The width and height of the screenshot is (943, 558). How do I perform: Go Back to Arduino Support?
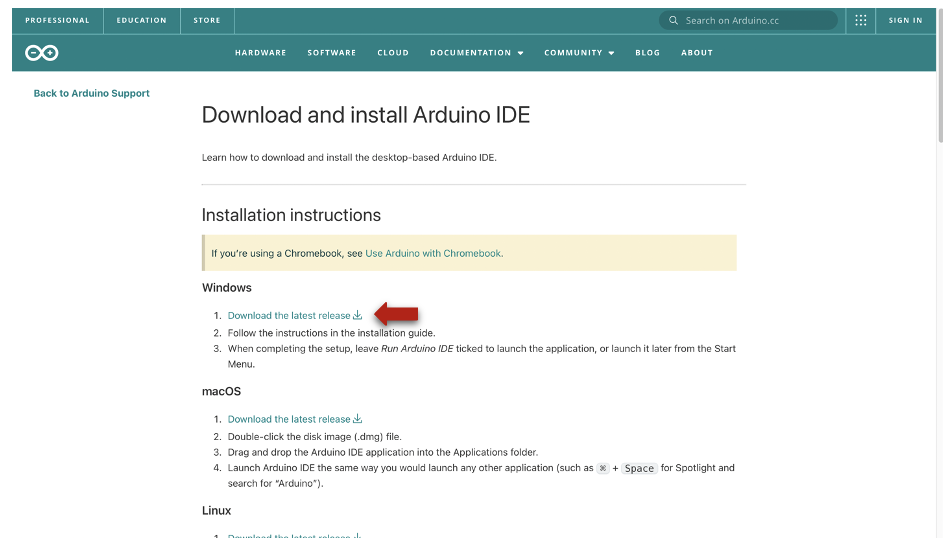pyautogui.click(x=91, y=93)
